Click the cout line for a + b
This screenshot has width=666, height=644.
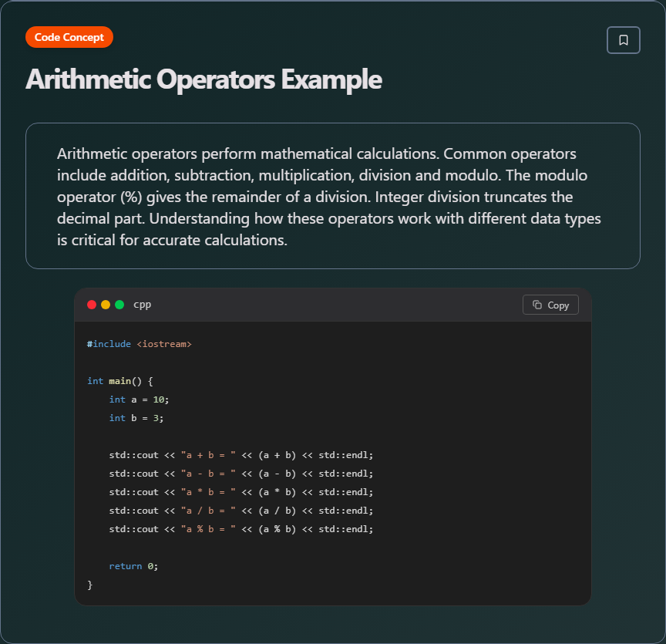tap(240, 455)
